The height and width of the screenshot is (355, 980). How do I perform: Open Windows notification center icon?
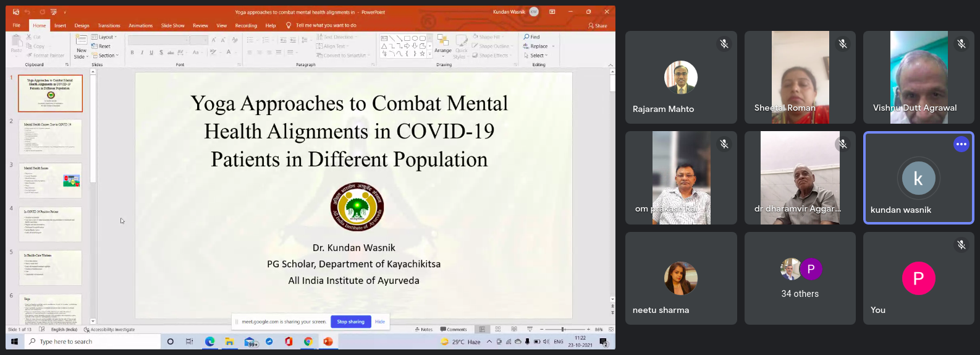(604, 341)
